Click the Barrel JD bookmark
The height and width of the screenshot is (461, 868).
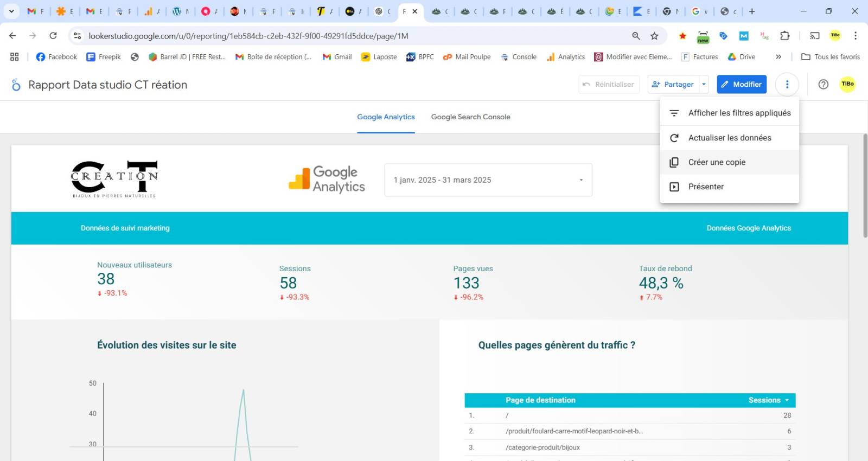tap(187, 57)
